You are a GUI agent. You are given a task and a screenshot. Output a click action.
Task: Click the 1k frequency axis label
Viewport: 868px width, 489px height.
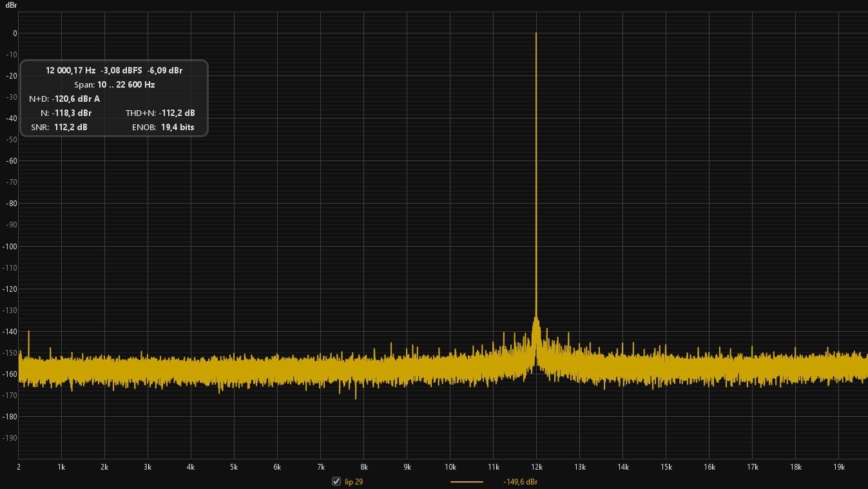click(61, 466)
